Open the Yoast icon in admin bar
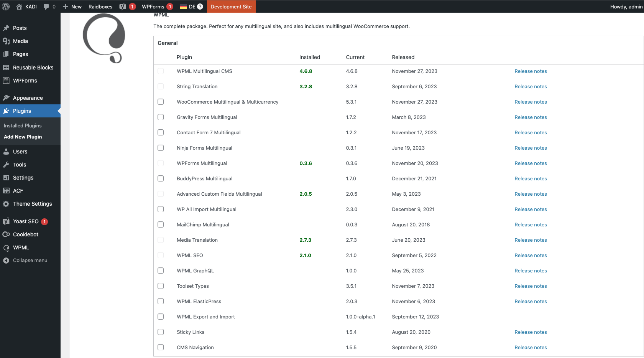Image resolution: width=644 pixels, height=358 pixels. point(123,7)
